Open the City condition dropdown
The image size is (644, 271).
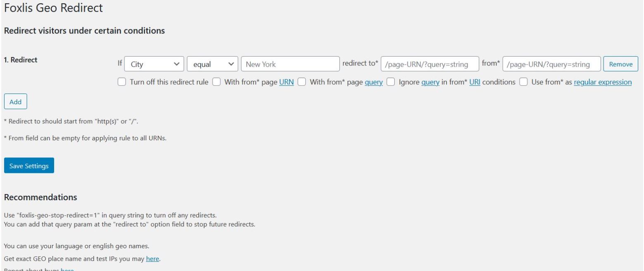point(154,64)
